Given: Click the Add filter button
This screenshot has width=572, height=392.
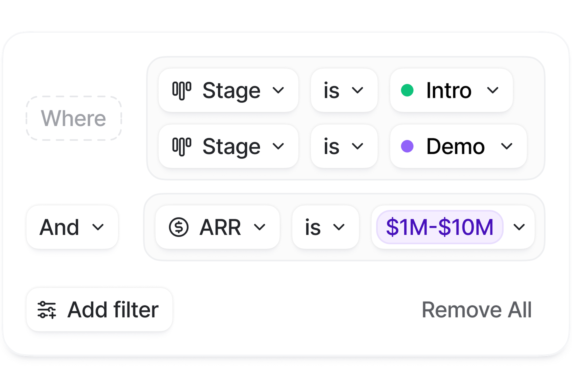Looking at the screenshot, I should [x=99, y=310].
